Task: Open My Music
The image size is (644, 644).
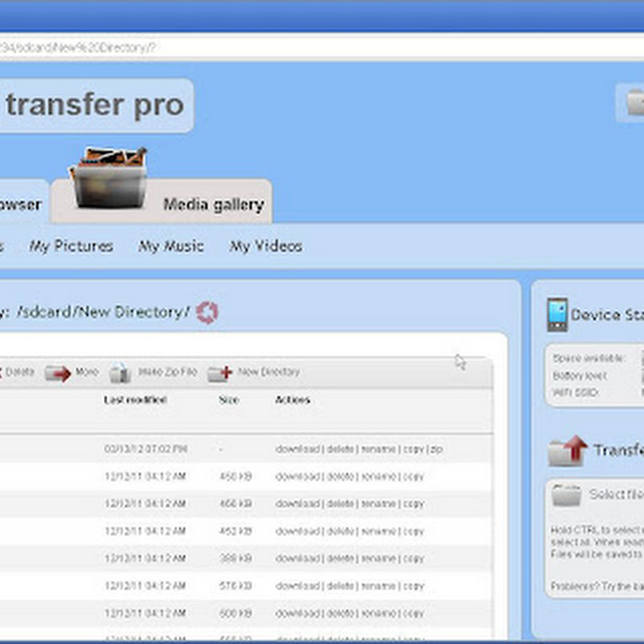Action: 171,246
